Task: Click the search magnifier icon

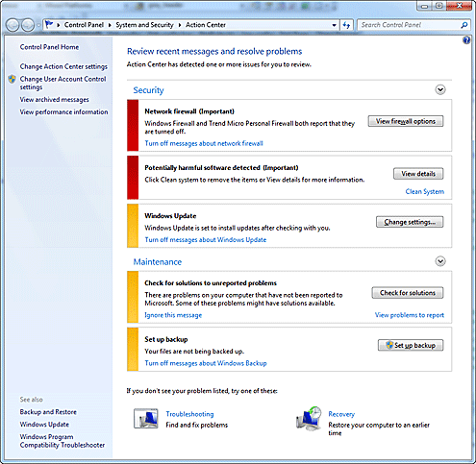Action: (464, 25)
